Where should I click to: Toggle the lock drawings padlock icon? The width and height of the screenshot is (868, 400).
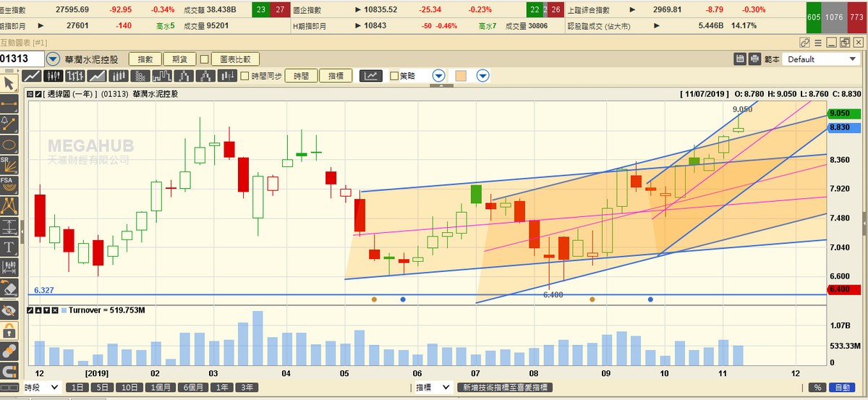pyautogui.click(x=9, y=331)
